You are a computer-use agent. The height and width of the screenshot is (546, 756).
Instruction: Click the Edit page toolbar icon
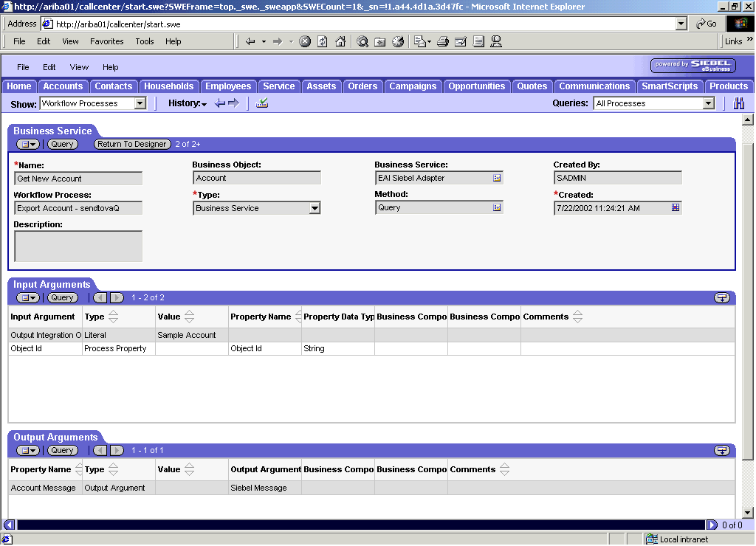(x=461, y=41)
